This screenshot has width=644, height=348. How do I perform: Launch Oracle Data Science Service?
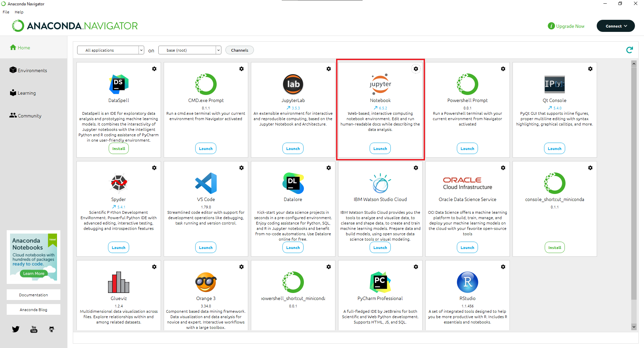click(468, 247)
